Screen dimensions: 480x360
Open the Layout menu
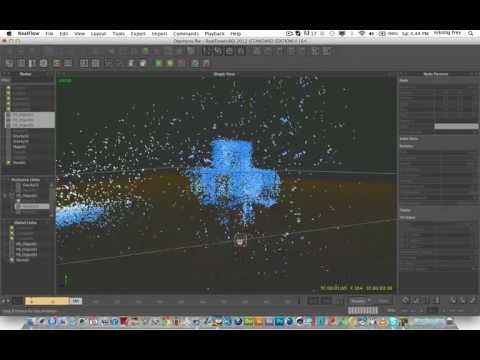[98, 34]
